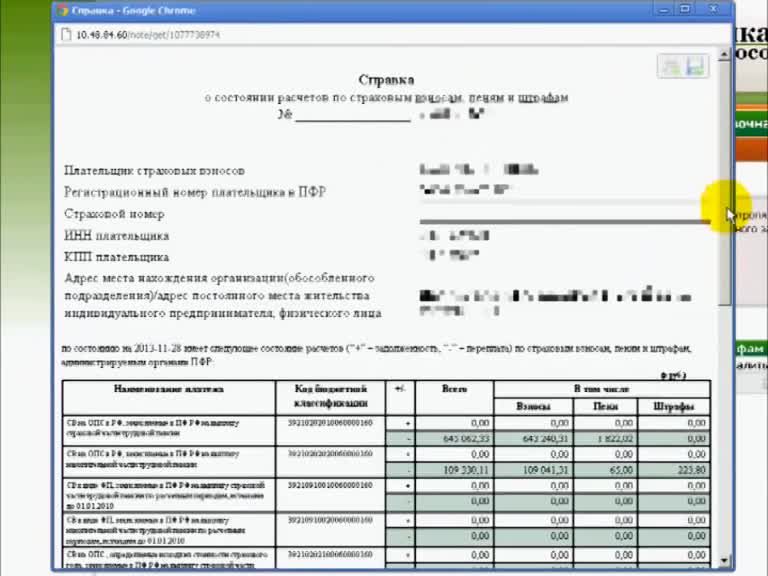768x576 pixels.
Task: Click the label "Регистрационный номер плательщика в ПФР"
Action: point(195,192)
